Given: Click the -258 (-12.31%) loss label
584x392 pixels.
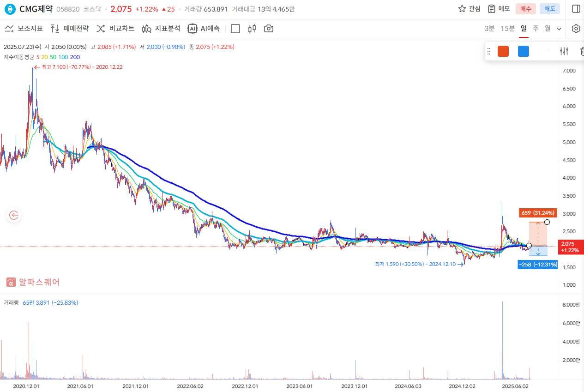Looking at the screenshot, I should pos(538,265).
